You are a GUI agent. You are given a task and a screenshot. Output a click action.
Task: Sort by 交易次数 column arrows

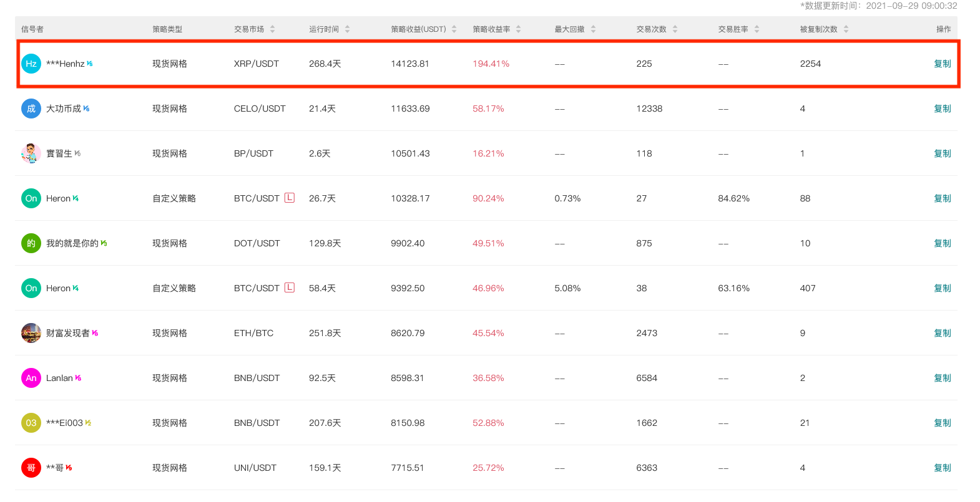(675, 29)
